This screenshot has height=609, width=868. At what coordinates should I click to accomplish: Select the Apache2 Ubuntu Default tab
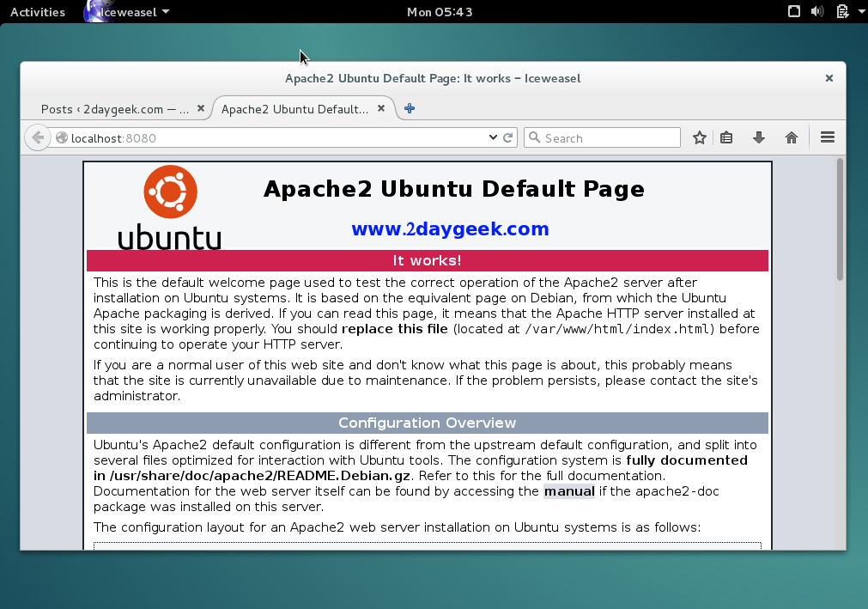click(294, 109)
